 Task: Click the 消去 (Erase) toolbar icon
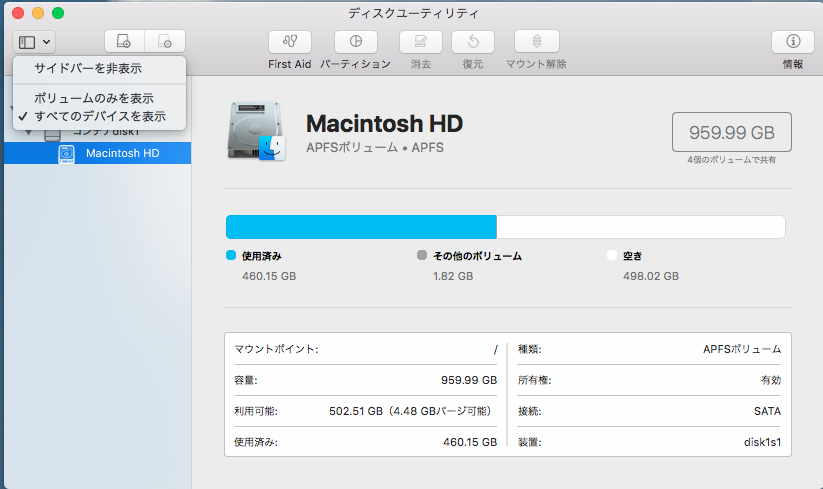click(x=420, y=41)
